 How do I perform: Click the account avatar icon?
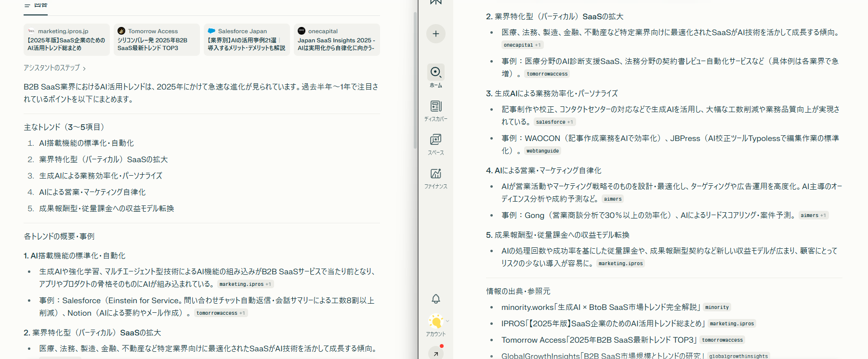point(435,321)
